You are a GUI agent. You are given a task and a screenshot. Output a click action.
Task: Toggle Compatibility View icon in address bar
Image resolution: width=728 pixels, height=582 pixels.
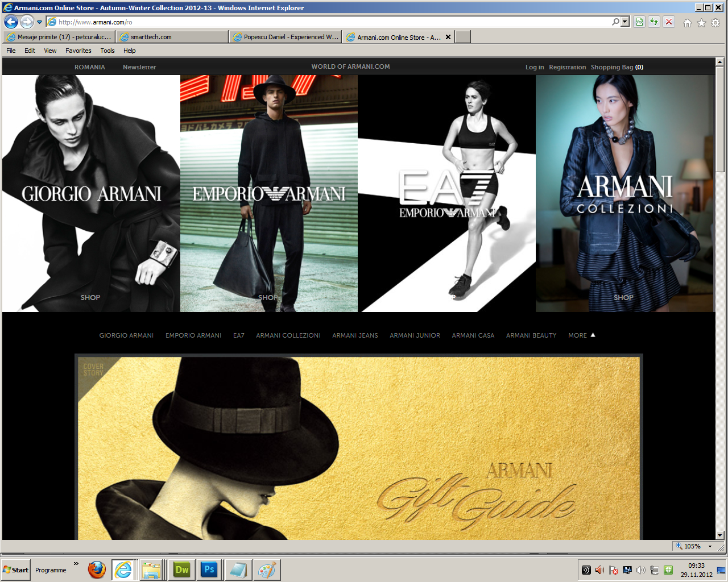point(639,22)
